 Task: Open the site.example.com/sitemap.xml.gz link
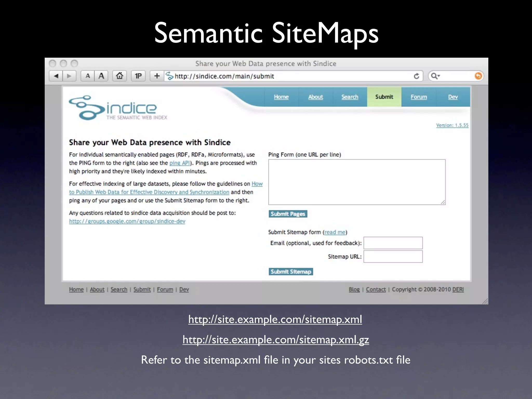(276, 340)
